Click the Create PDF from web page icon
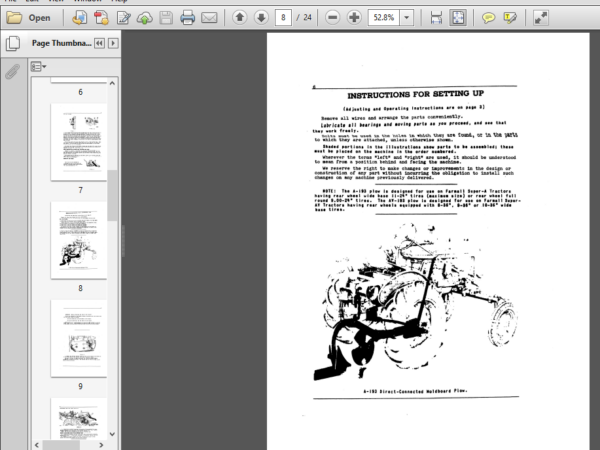Screen dimensions: 600x450 (x=80, y=18)
